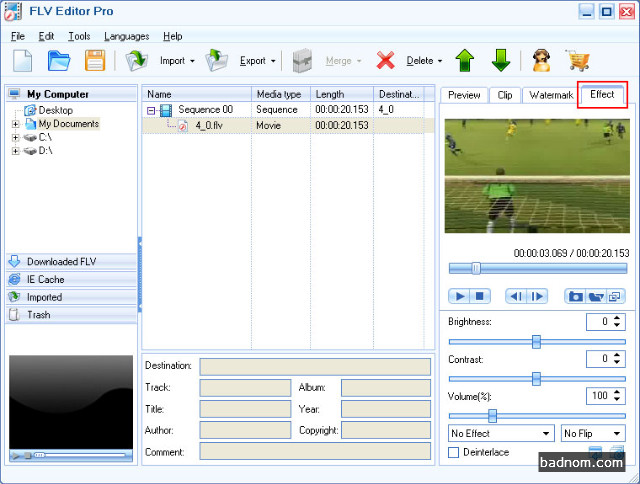
Task: Open the Import dropdown arrow
Action: click(x=192, y=61)
